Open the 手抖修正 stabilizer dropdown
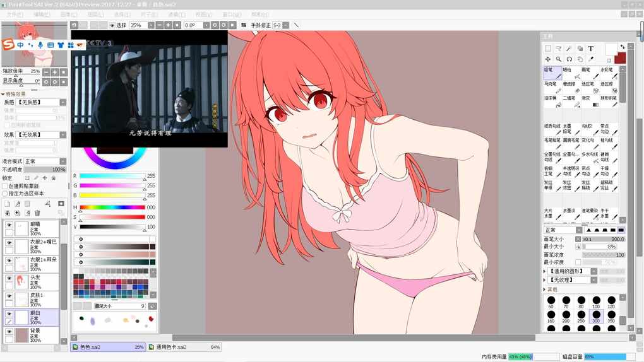The image size is (644, 362). (x=285, y=25)
